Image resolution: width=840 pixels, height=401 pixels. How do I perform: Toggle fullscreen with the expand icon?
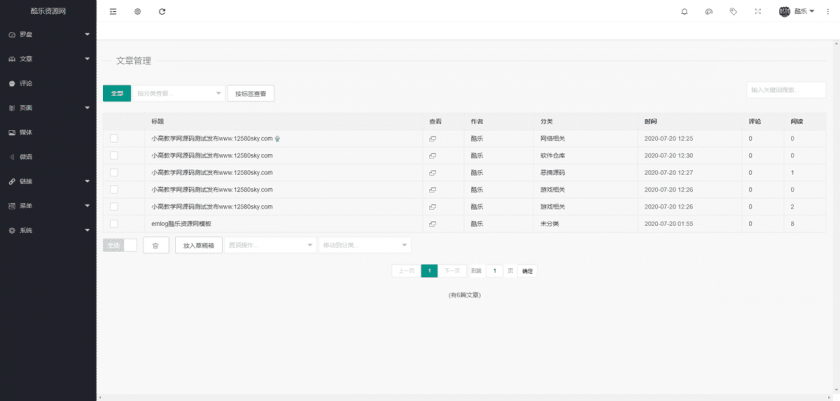click(x=758, y=11)
